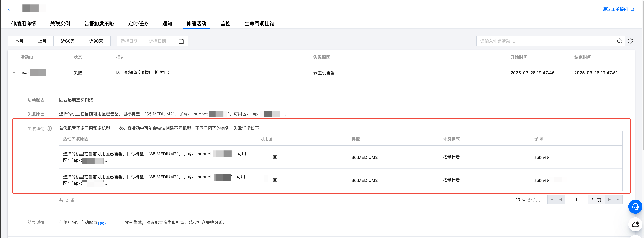This screenshot has height=238, width=644.
Task: Click the refresh list icon
Action: [x=630, y=41]
